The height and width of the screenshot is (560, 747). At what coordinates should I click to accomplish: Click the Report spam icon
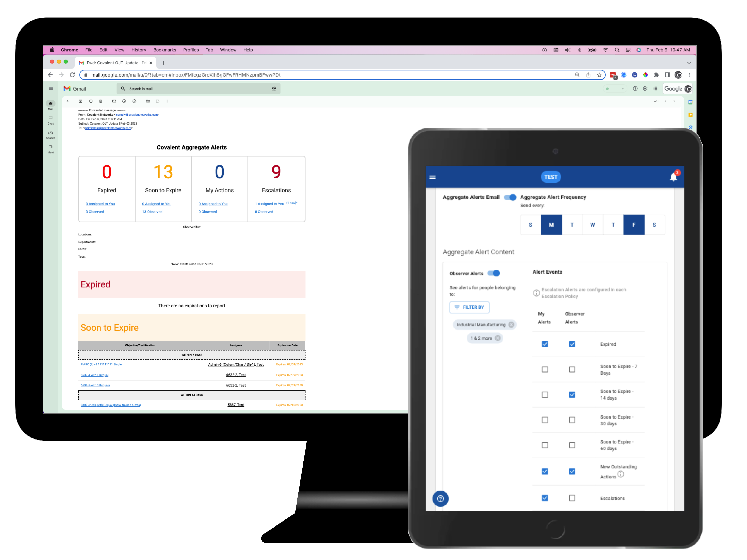pos(91,101)
